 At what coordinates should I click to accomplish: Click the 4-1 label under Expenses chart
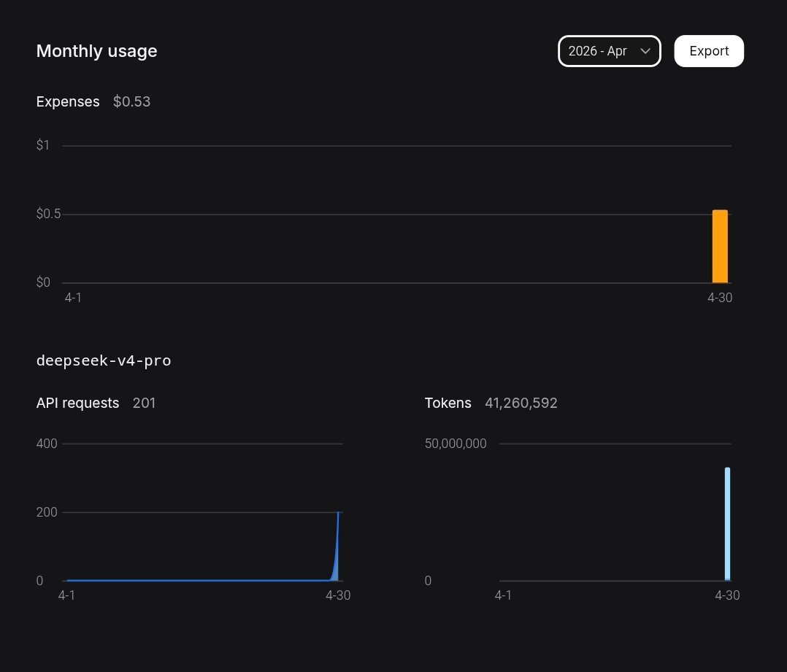point(73,298)
